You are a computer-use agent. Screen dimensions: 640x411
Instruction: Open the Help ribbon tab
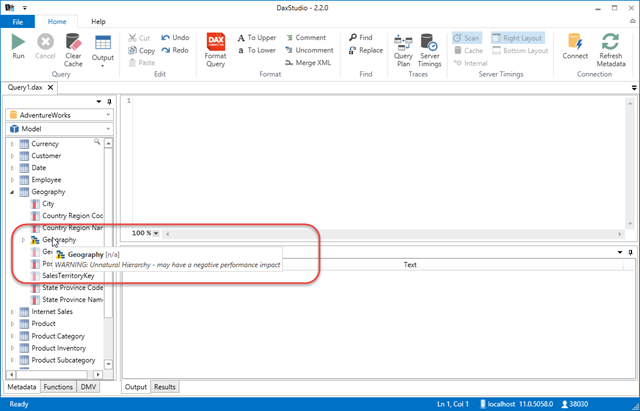point(98,22)
